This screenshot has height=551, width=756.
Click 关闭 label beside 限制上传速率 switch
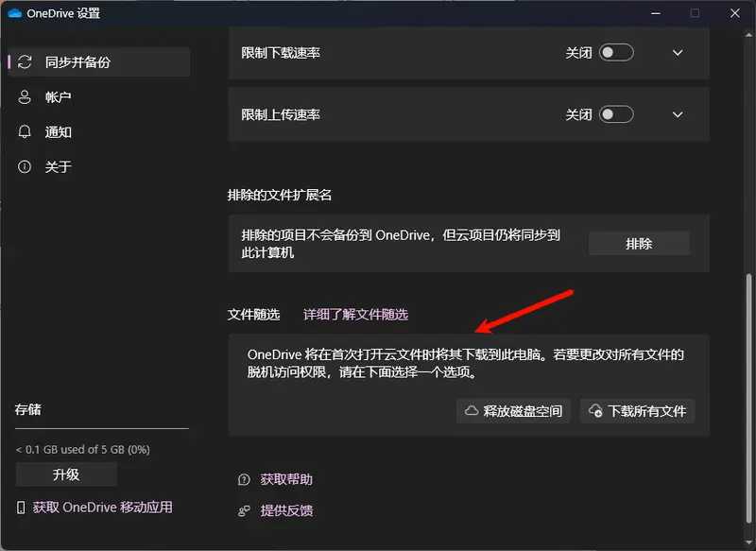[x=578, y=114]
